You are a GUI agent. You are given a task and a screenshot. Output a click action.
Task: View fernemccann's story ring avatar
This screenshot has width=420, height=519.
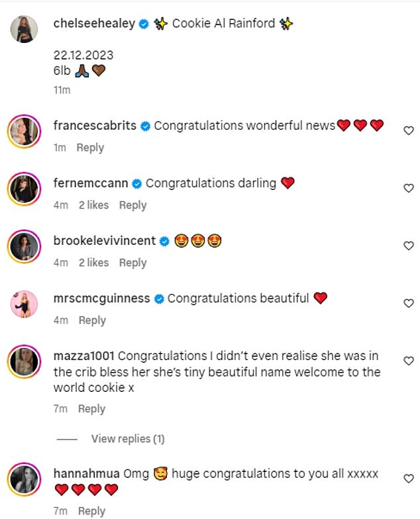tap(24, 189)
